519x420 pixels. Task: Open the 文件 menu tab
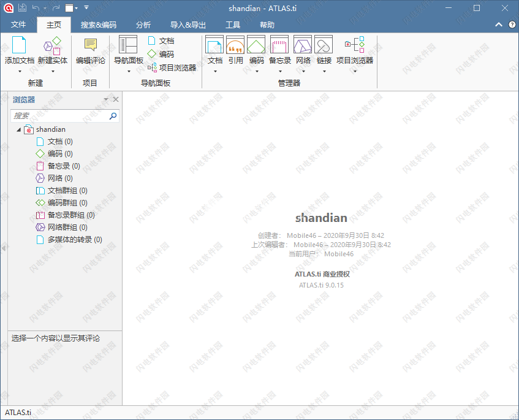click(18, 25)
